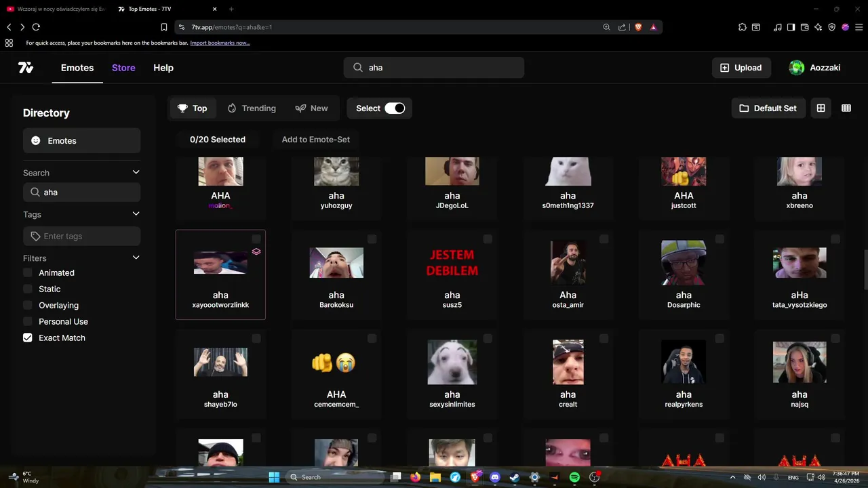The image size is (868, 488).
Task: Open File Explorer from the taskbar
Action: point(435,477)
